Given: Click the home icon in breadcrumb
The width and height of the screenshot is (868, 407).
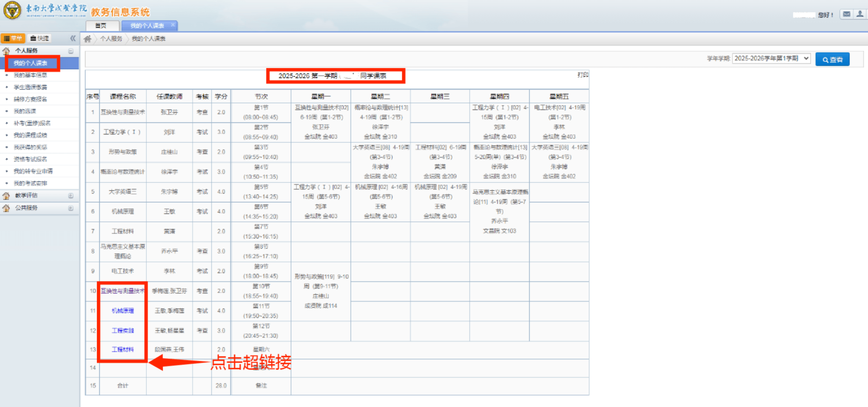Looking at the screenshot, I should (x=87, y=39).
